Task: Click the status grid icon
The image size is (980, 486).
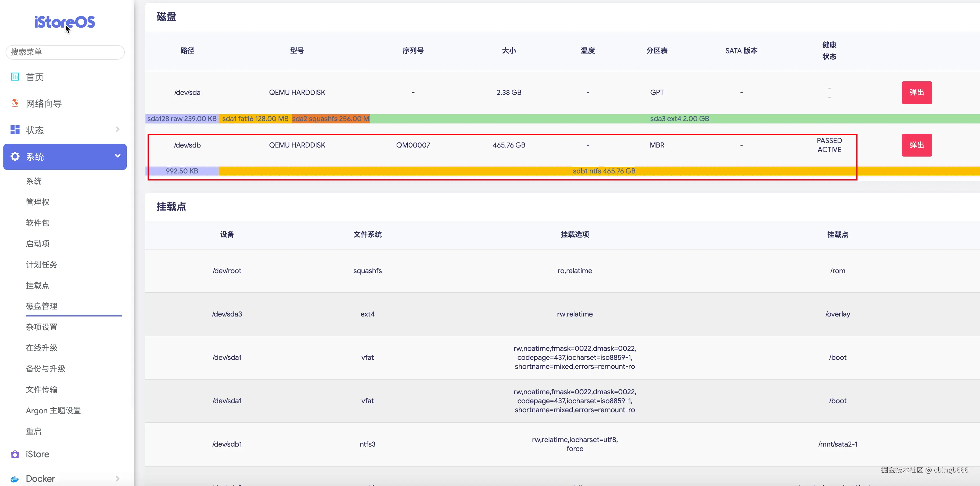Action: (15, 130)
